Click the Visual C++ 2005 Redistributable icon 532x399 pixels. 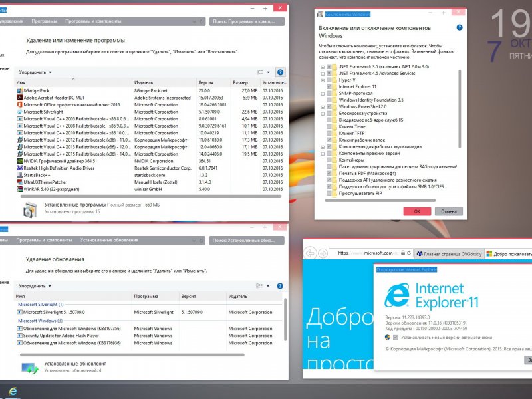(x=20, y=119)
